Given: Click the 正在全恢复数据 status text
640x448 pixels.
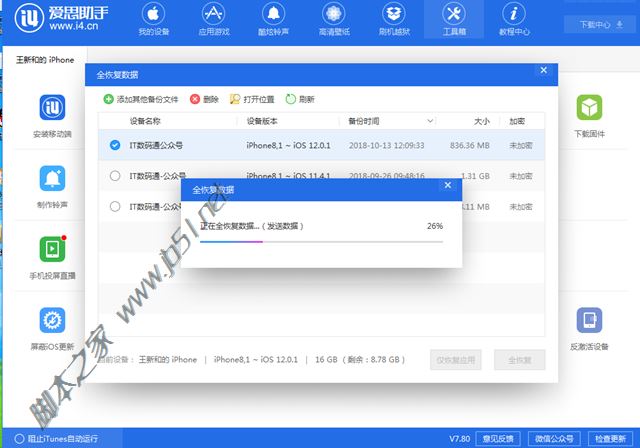Looking at the screenshot, I should pos(251,226).
